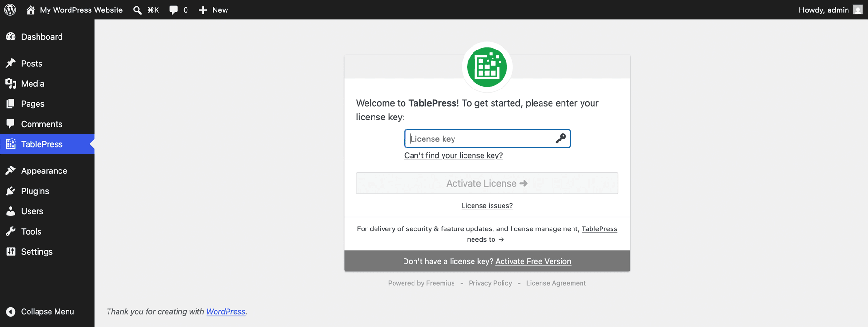Viewport: 868px width, 327px height.
Task: Click the Pages icon in sidebar
Action: tap(10, 104)
